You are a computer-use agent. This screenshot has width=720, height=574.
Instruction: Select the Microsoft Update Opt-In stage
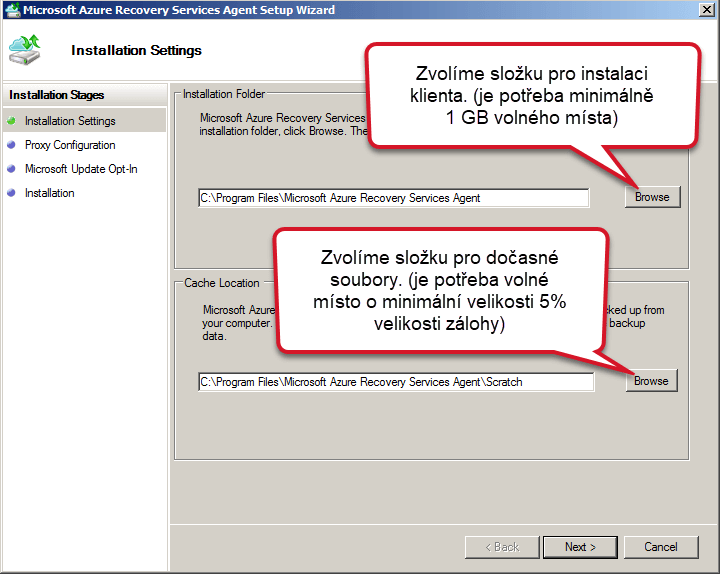point(81,169)
